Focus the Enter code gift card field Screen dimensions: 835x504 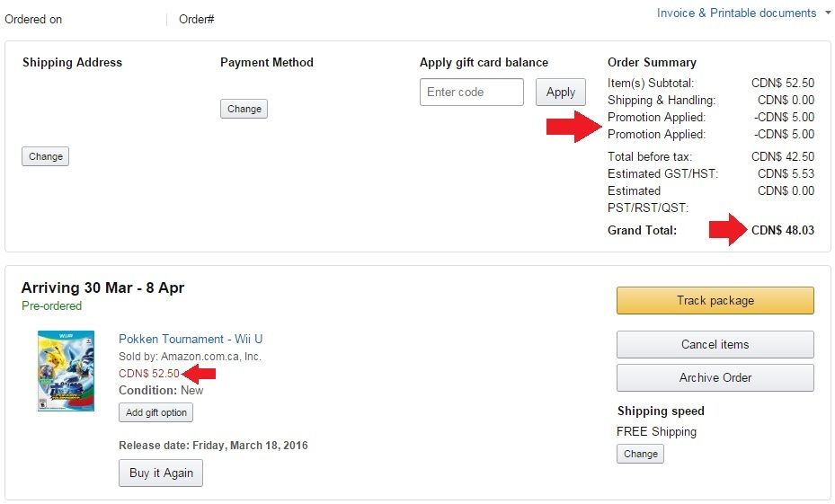pyautogui.click(x=471, y=92)
